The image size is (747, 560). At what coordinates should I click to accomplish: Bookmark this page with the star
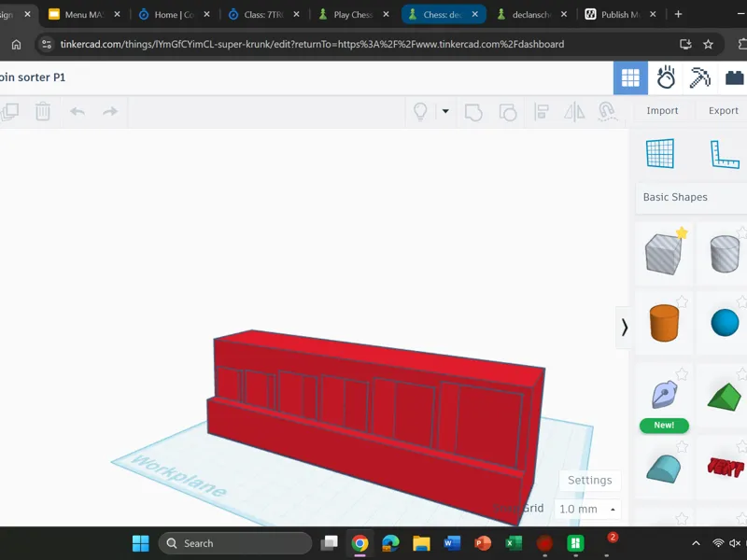[x=709, y=44]
